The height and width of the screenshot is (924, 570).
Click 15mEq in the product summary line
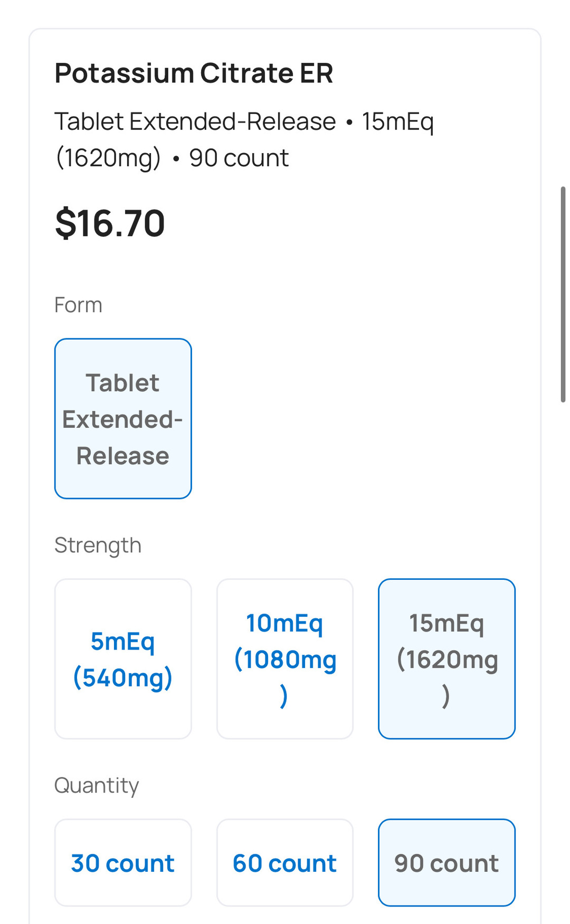click(x=397, y=122)
